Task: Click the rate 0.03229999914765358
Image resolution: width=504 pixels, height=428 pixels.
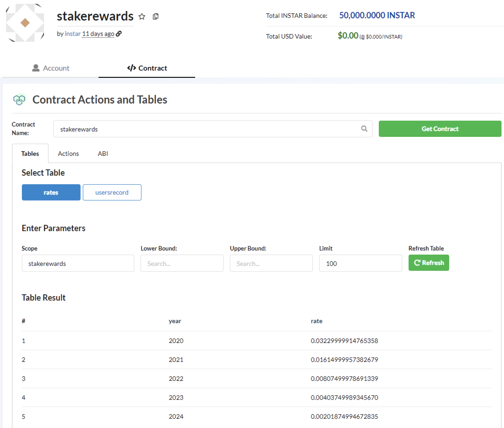Action: pyautogui.click(x=344, y=341)
